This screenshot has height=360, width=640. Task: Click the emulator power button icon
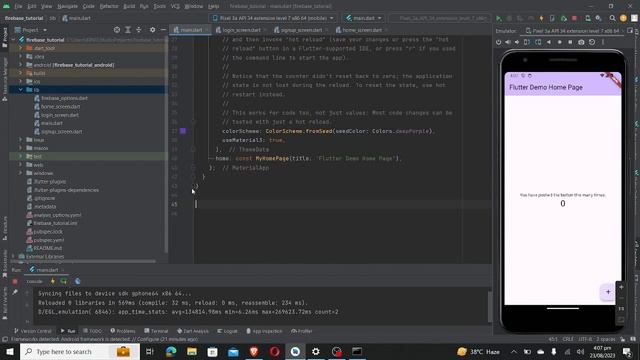click(x=498, y=42)
